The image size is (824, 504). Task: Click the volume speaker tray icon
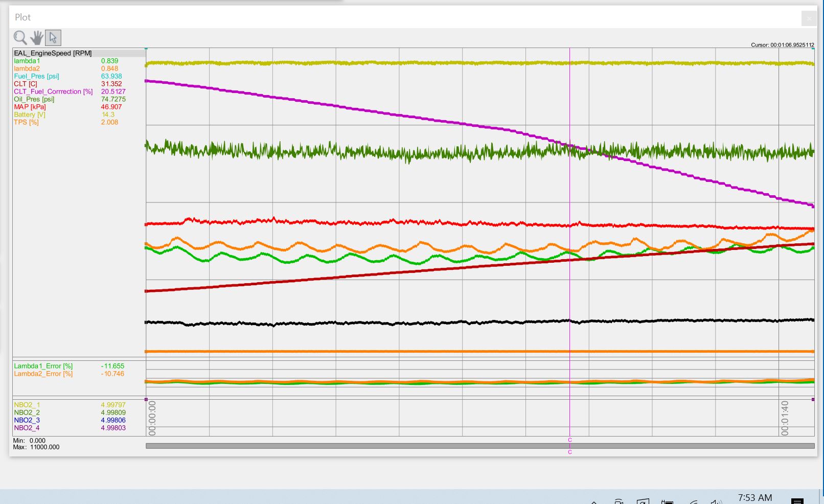tap(716, 502)
